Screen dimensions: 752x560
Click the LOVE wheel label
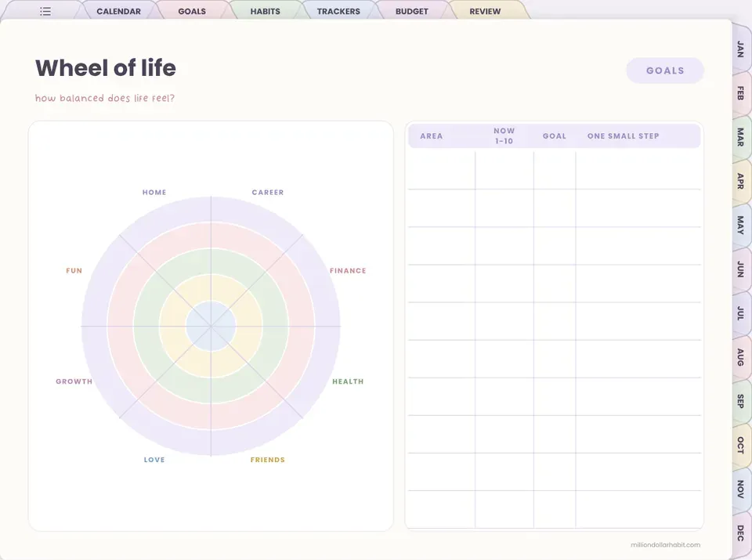(x=154, y=460)
